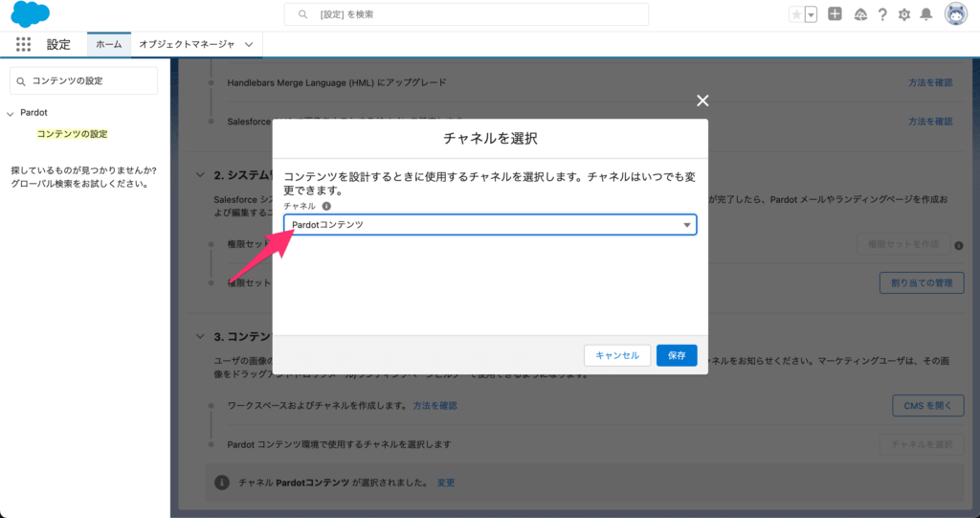The image size is (980, 518).
Task: Click the Setup search field at top
Action: [466, 14]
